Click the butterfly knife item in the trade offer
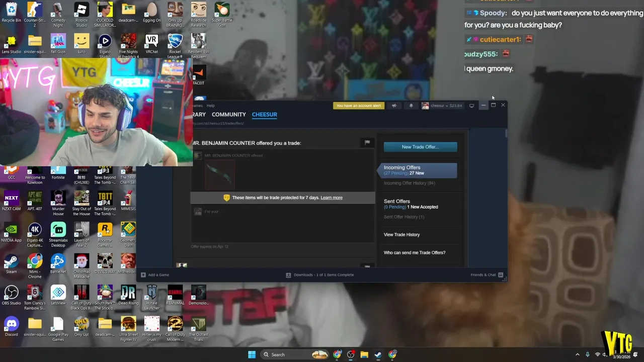 pos(220,174)
